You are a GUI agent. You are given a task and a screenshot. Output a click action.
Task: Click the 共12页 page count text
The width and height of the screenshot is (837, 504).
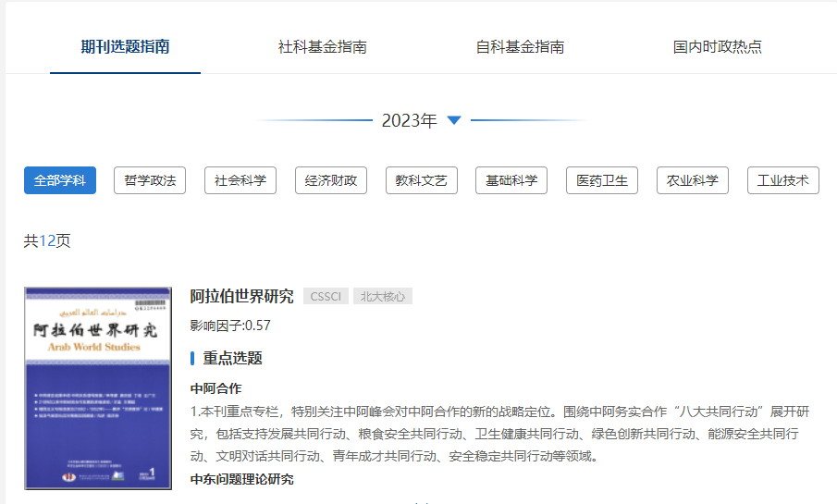pyautogui.click(x=47, y=240)
